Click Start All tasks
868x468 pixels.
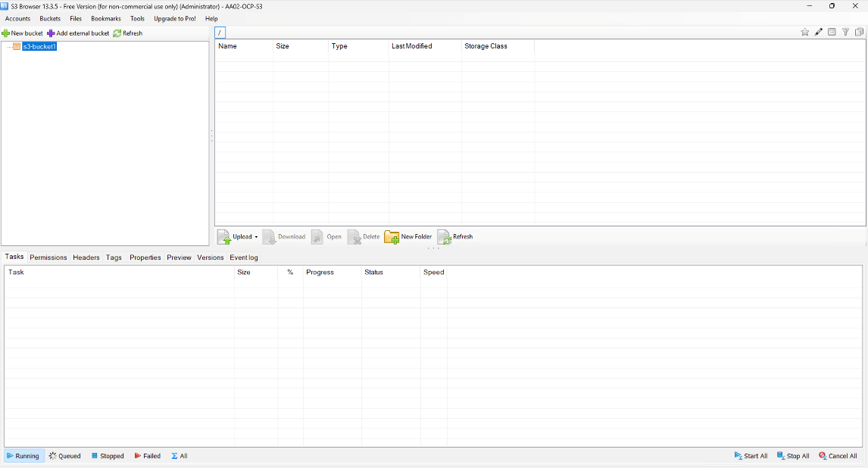[751, 456]
